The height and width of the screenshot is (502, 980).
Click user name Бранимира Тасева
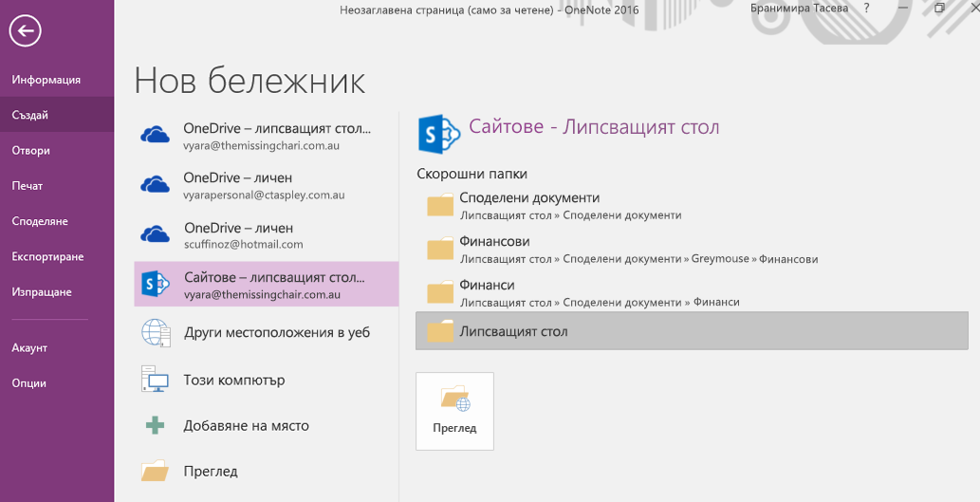pyautogui.click(x=799, y=9)
